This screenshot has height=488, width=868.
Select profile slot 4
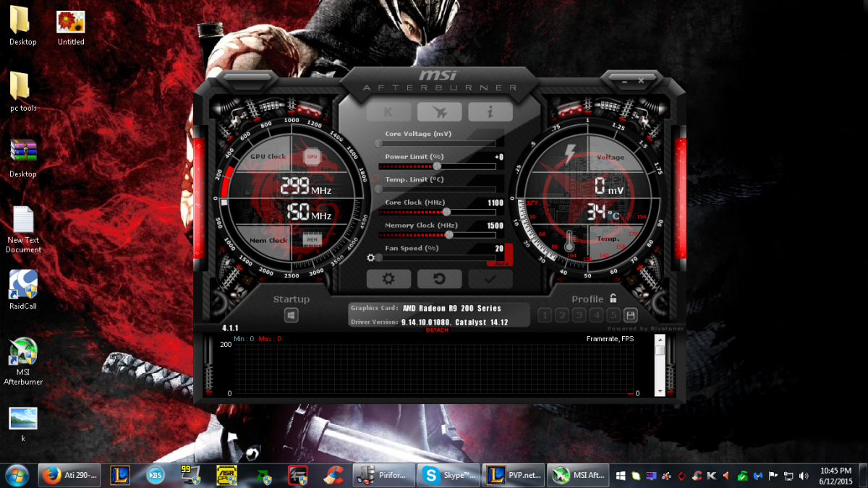click(x=596, y=315)
